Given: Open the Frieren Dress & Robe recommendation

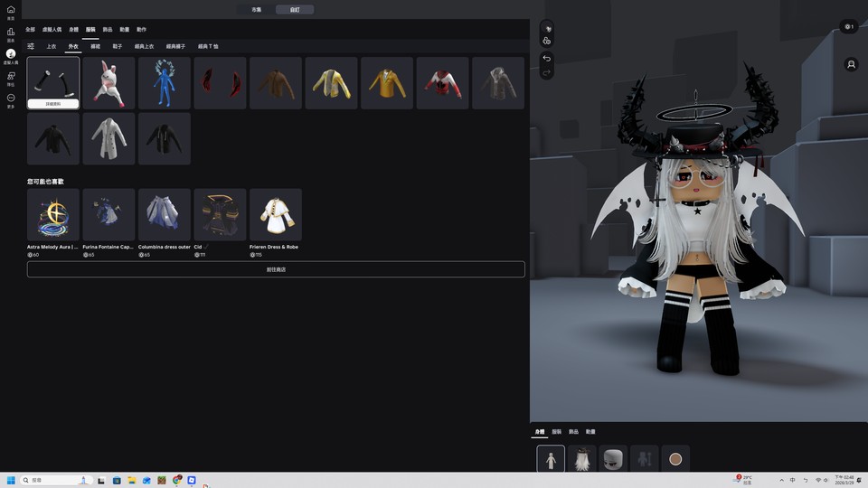Looking at the screenshot, I should [x=275, y=215].
